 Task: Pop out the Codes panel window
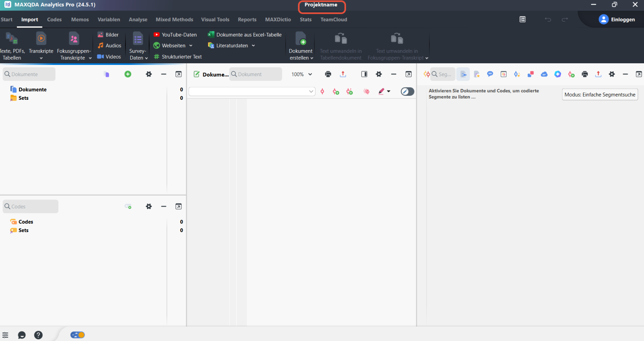[179, 206]
